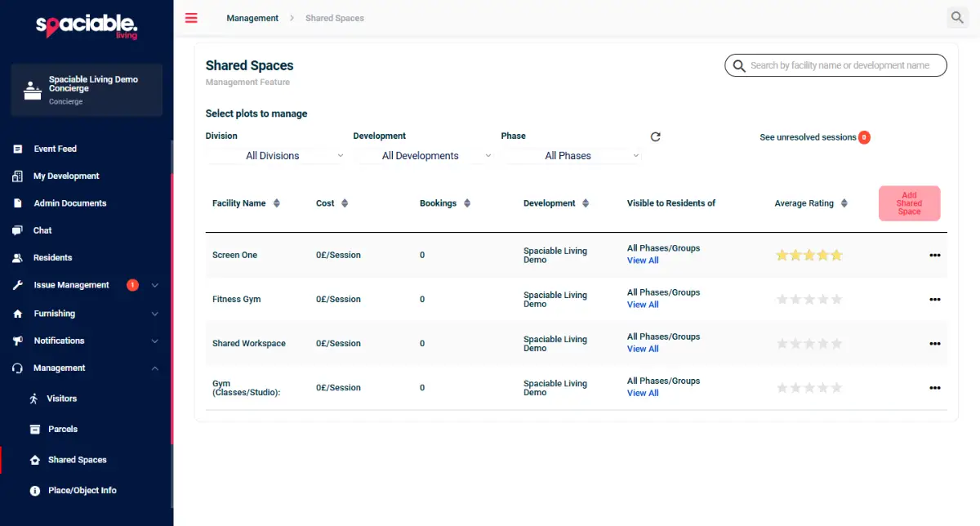Click the Screen One five-star rating
This screenshot has width=980, height=526.
[808, 256]
